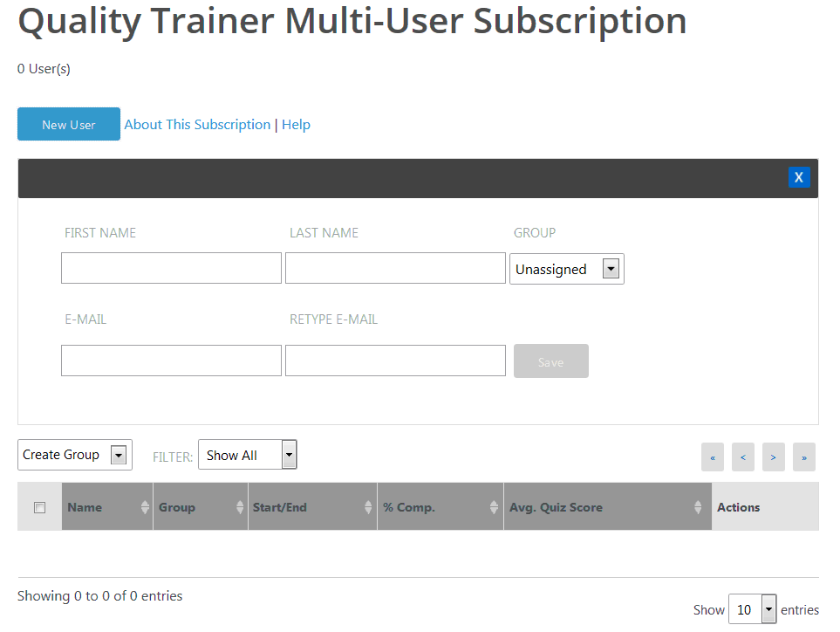Click the New User button
This screenshot has height=632, width=840.
pos(69,124)
